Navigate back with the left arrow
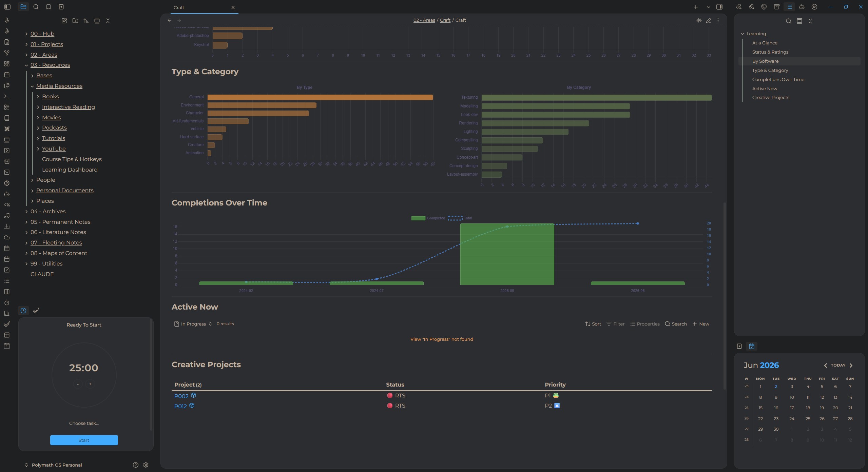 [170, 20]
